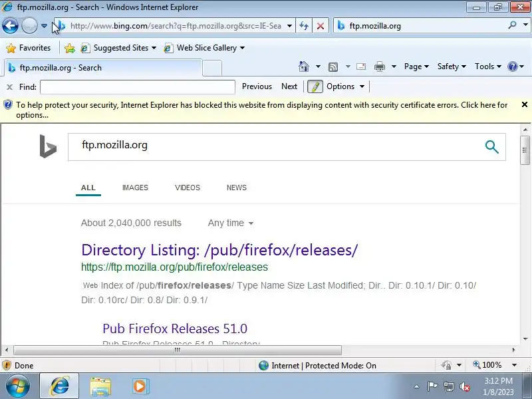The image size is (532, 399).
Task: Open the Any time filter dropdown
Action: 231,223
